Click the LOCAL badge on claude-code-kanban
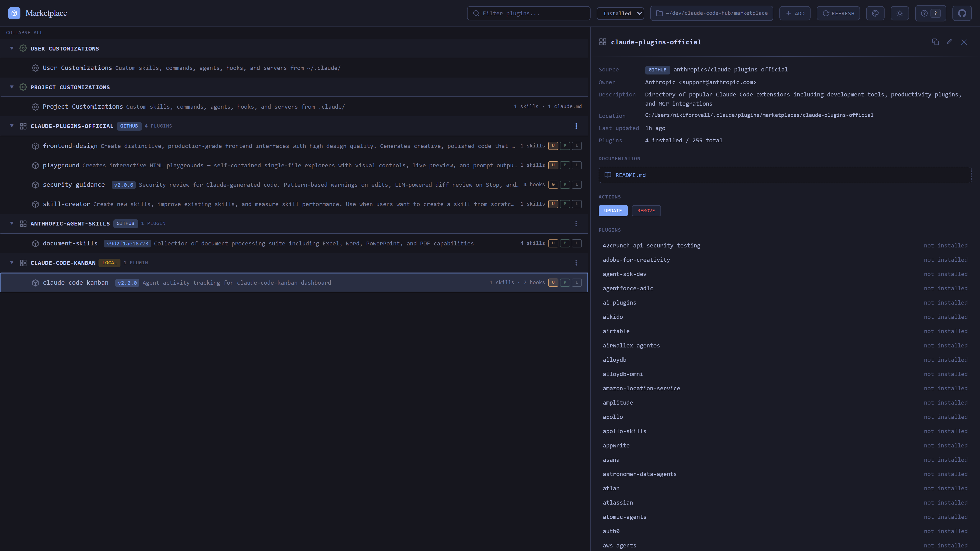 (109, 263)
